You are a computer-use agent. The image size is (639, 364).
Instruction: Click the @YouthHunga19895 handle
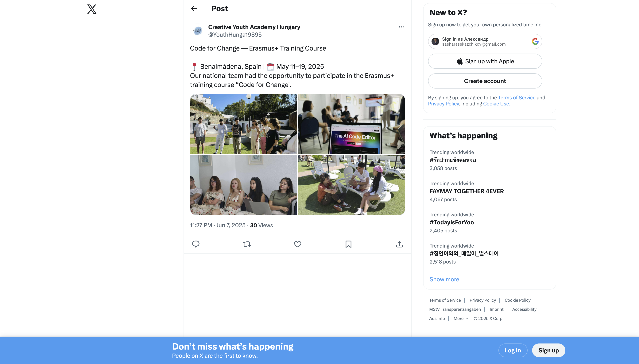pyautogui.click(x=235, y=35)
